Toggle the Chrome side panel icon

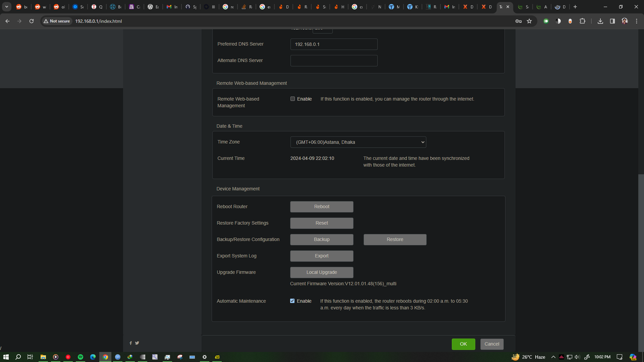[x=612, y=21]
